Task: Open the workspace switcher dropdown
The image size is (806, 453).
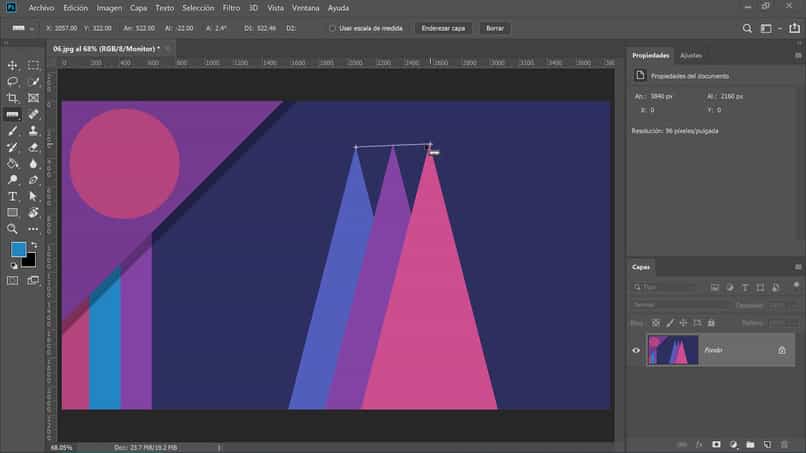Action: click(770, 28)
